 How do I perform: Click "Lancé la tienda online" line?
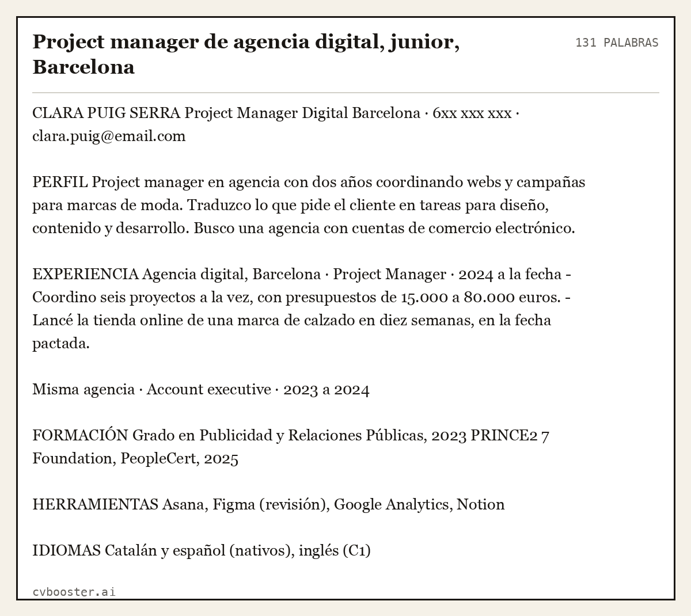click(291, 320)
